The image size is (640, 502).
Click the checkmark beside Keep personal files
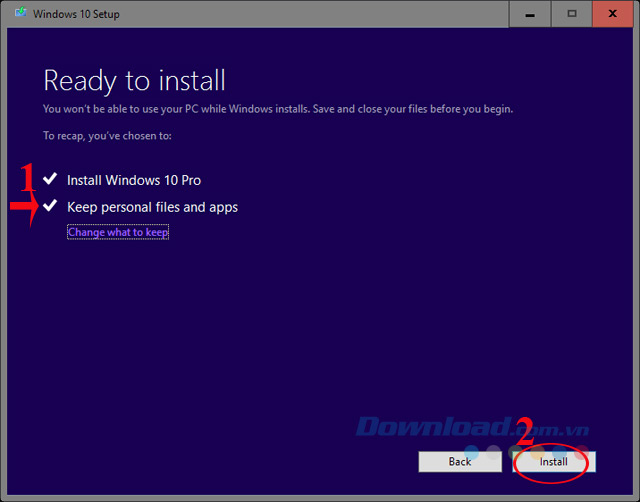[50, 205]
